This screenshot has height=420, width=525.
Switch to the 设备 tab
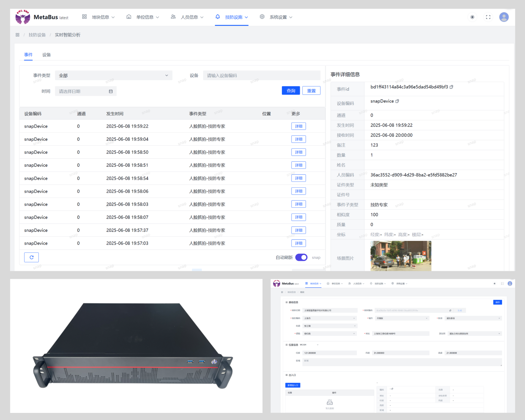47,55
